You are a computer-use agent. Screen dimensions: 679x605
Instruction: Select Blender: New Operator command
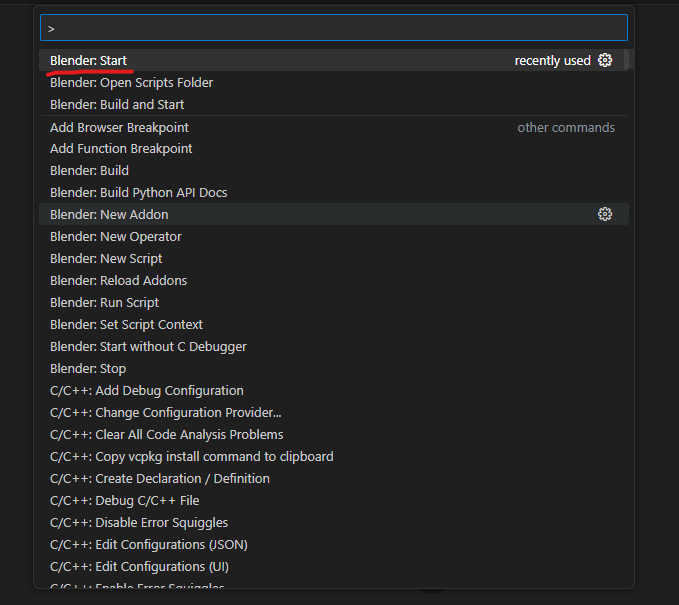point(334,236)
